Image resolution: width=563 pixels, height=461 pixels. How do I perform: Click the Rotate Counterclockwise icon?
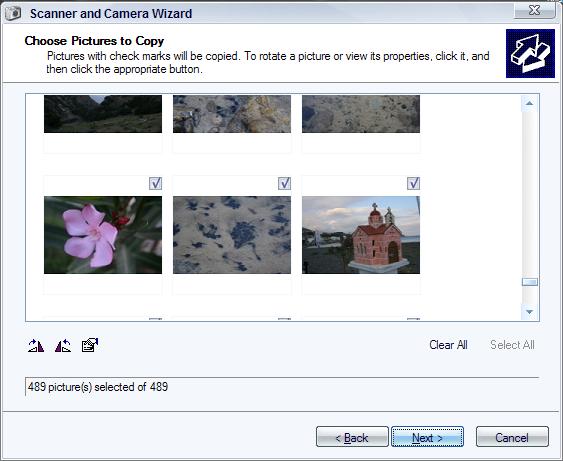pyautogui.click(x=63, y=345)
